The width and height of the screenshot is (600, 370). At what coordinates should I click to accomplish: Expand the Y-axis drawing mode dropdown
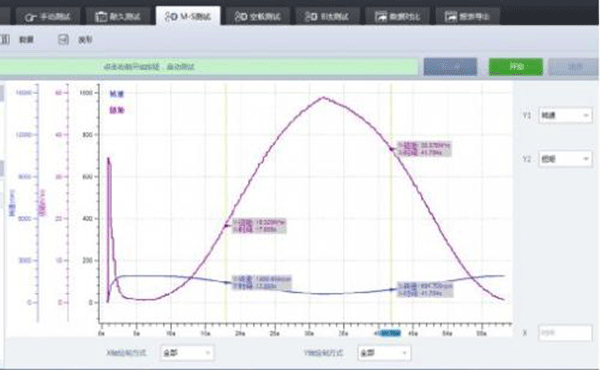pyautogui.click(x=384, y=353)
